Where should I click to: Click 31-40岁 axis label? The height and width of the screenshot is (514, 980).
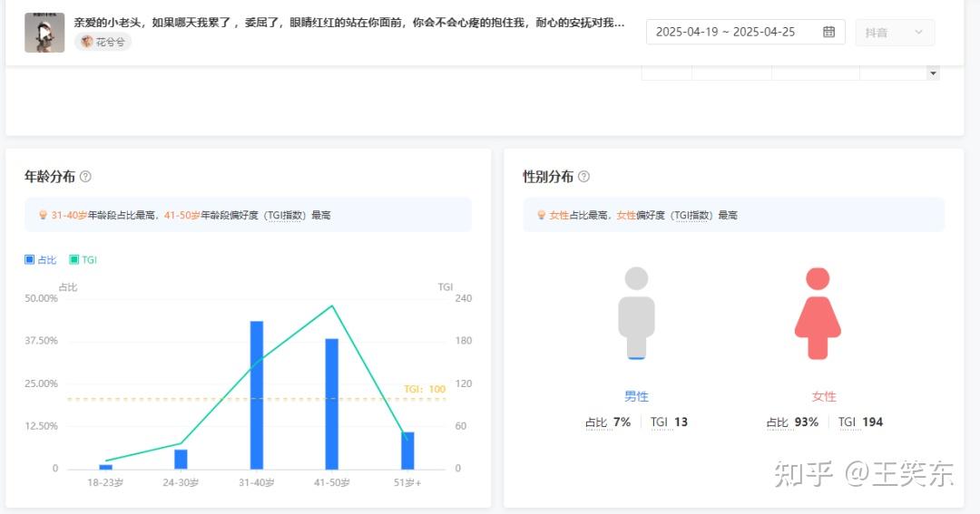coord(256,483)
